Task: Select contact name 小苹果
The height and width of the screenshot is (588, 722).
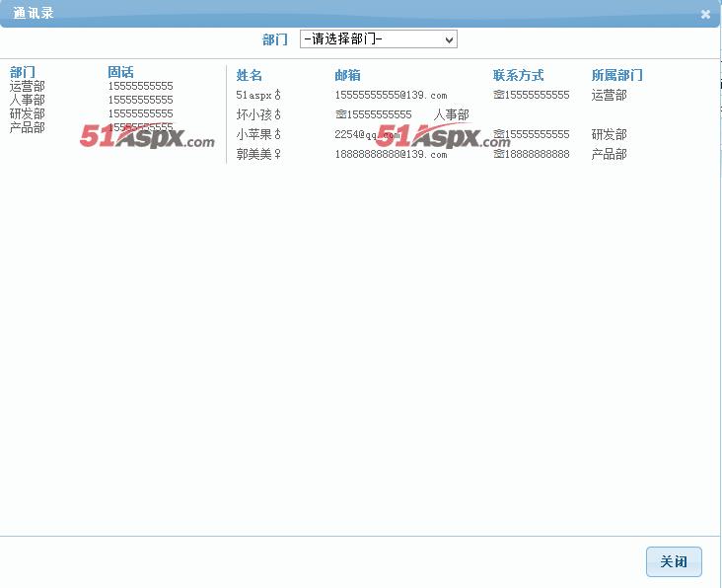Action: pos(253,134)
